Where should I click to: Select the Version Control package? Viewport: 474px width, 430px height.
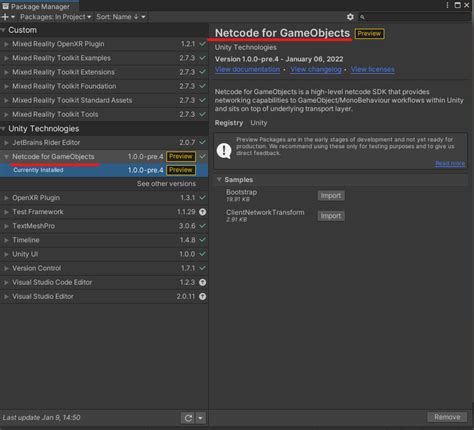(x=104, y=268)
